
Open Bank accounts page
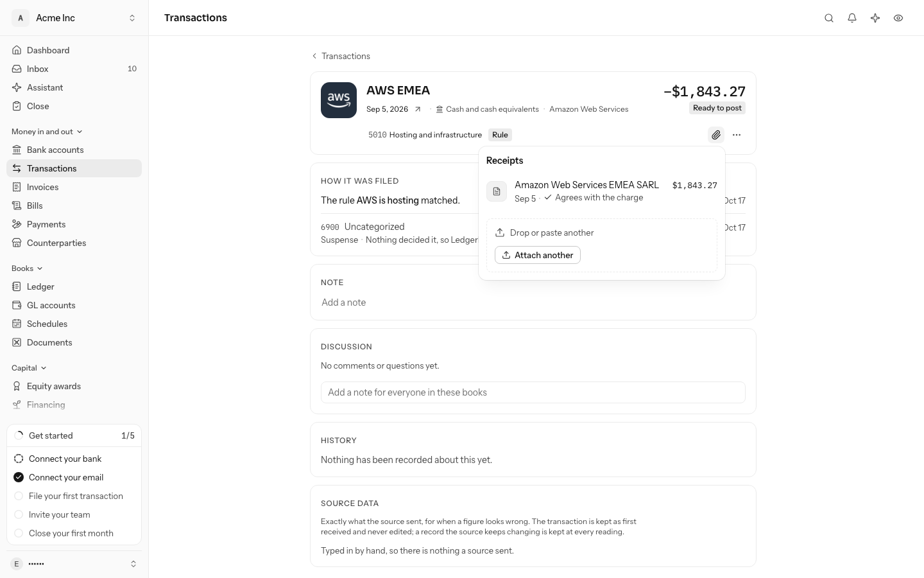(x=74, y=150)
